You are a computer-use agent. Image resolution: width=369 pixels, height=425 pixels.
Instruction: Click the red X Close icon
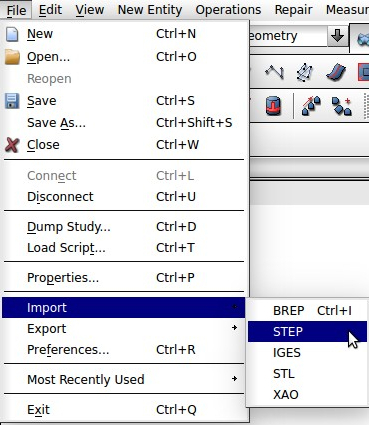click(x=12, y=145)
